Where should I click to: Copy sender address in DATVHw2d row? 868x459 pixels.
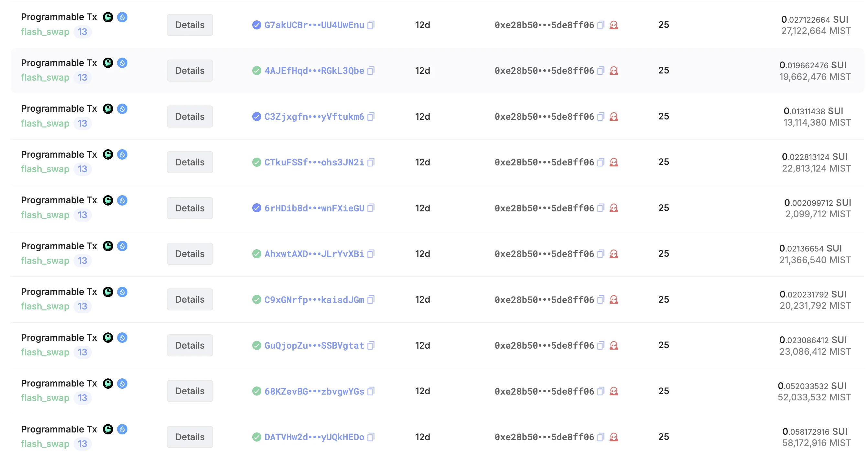click(x=601, y=437)
